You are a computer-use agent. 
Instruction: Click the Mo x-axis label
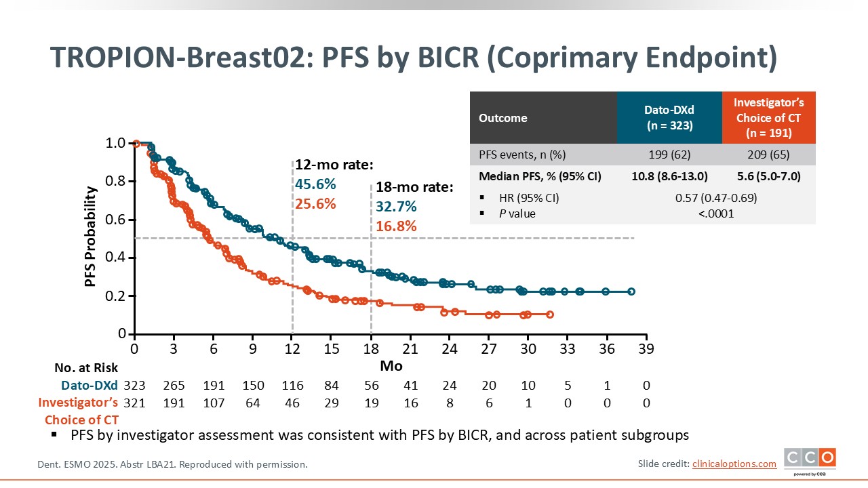tap(391, 366)
